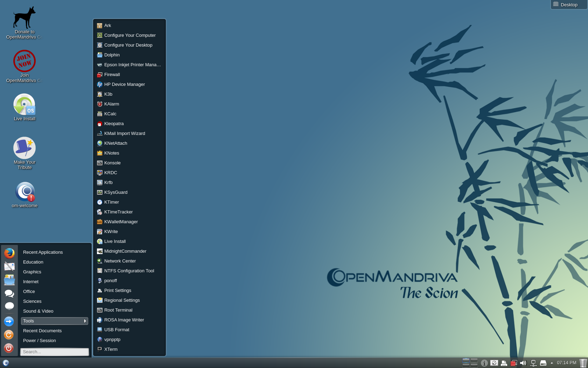Click the printer tray icon
588x368 pixels.
tap(504, 363)
